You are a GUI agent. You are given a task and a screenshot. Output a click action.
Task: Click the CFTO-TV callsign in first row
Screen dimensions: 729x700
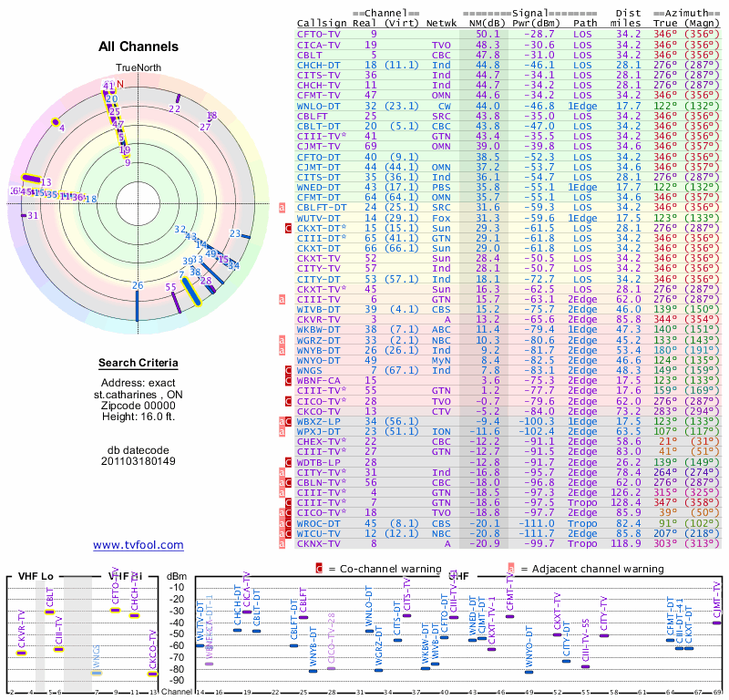click(319, 34)
